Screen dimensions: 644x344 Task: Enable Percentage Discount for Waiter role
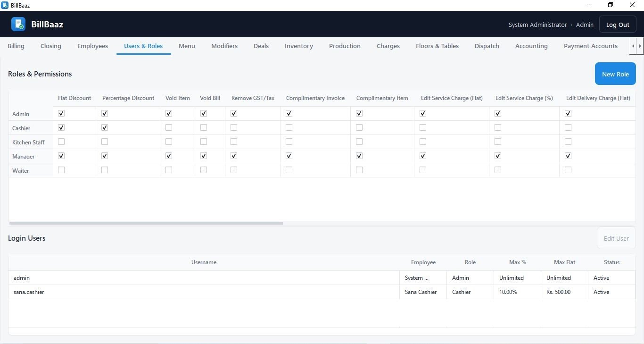point(105,170)
